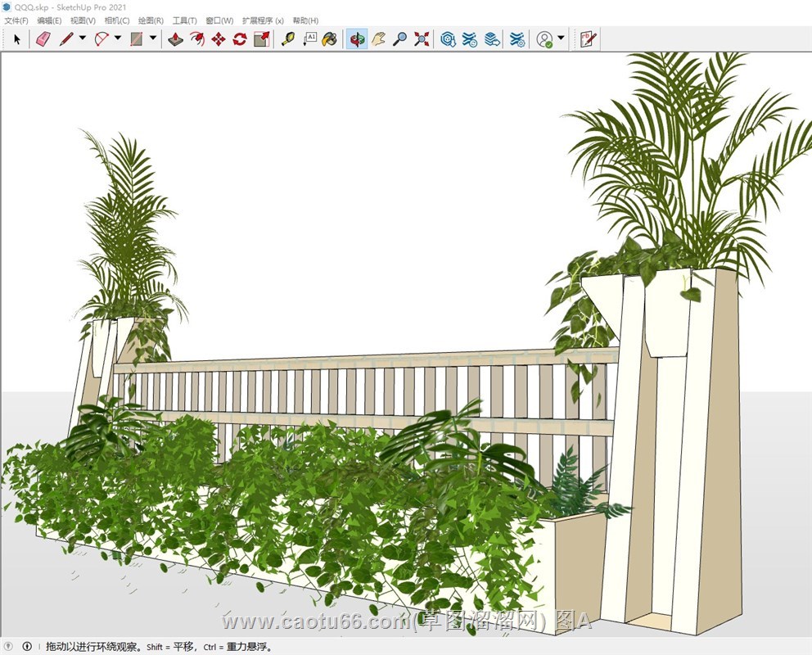
Task: Activate the Push/Pull tool
Action: click(176, 38)
